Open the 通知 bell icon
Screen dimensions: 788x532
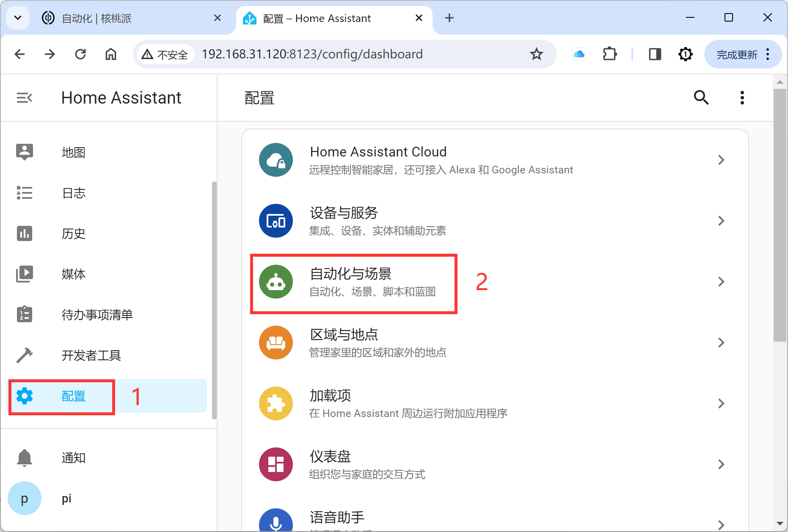tap(25, 458)
